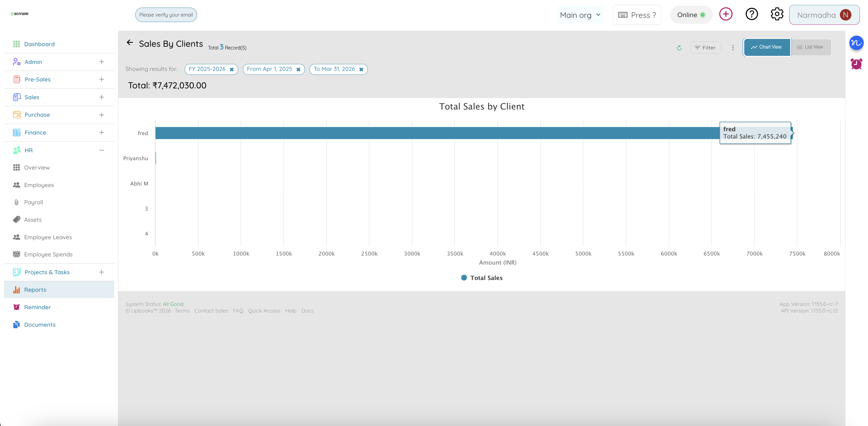This screenshot has width=868, height=426.
Task: Click the blue signature floating icon
Action: click(x=856, y=43)
